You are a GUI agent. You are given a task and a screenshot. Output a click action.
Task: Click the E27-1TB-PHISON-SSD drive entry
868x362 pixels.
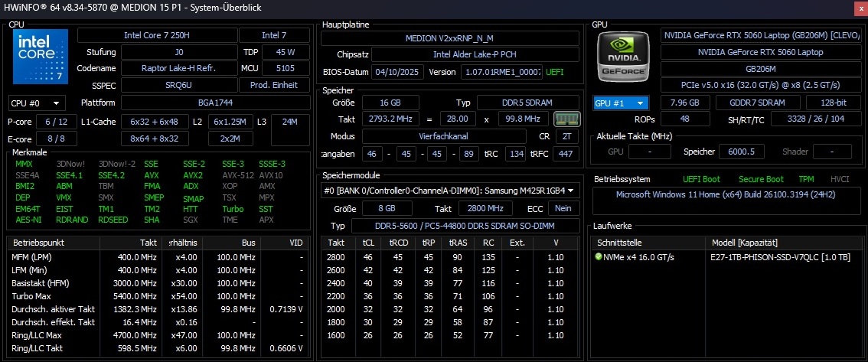pos(781,257)
